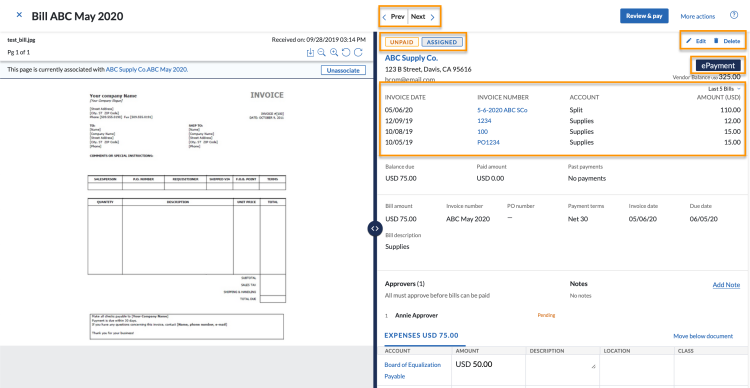Click the test_bill.jpg file name
This screenshot has height=388, width=750.
coord(21,40)
